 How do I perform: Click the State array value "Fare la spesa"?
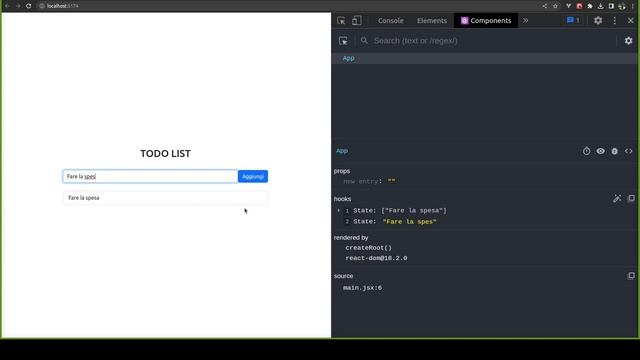click(x=414, y=211)
